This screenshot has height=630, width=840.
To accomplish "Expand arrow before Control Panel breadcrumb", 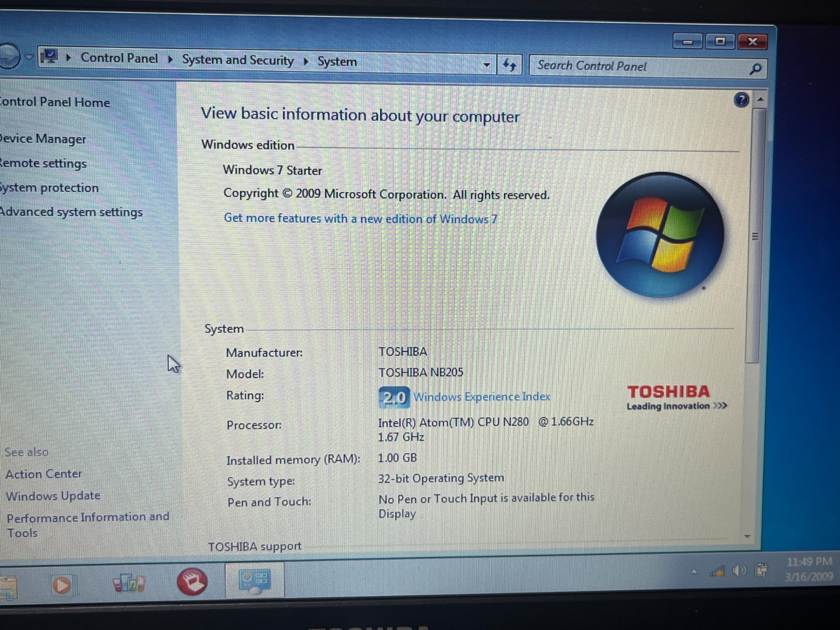I will (x=69, y=57).
